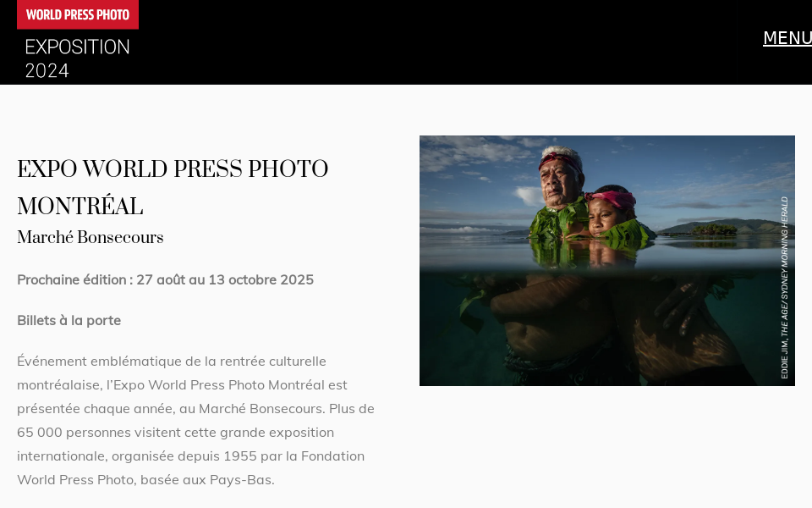Image resolution: width=812 pixels, height=508 pixels.
Task: Open the MENU in the header
Action: [x=787, y=38]
